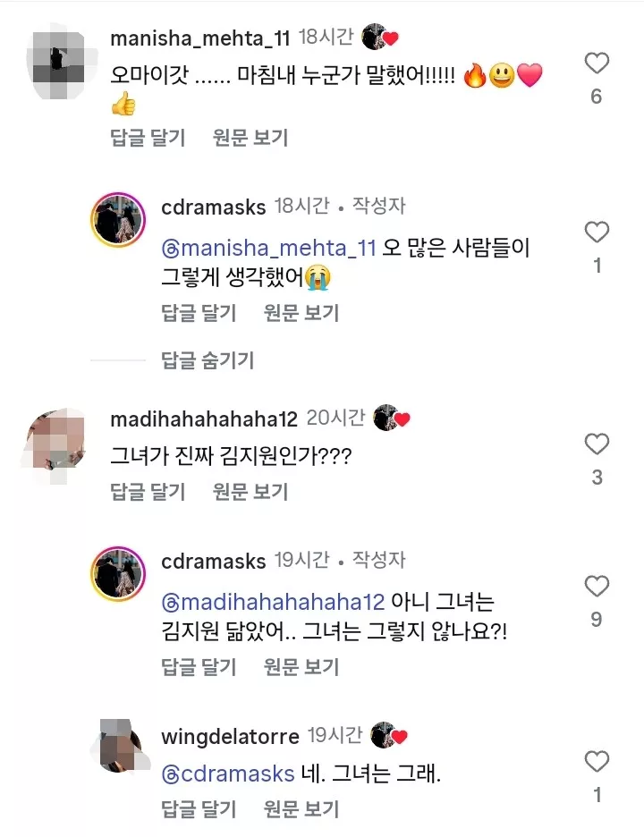Show original text of wingdelatorre's reply
The image size is (644, 837).
[301, 809]
